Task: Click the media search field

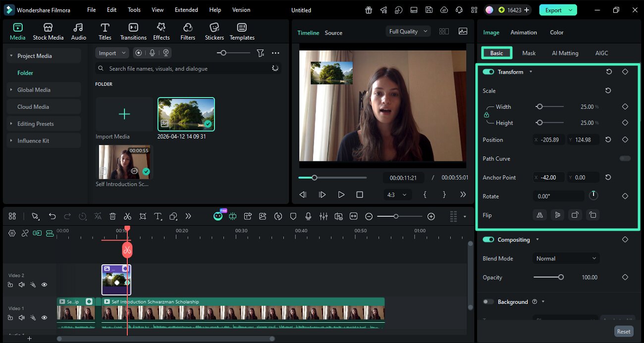Action: pyautogui.click(x=188, y=68)
